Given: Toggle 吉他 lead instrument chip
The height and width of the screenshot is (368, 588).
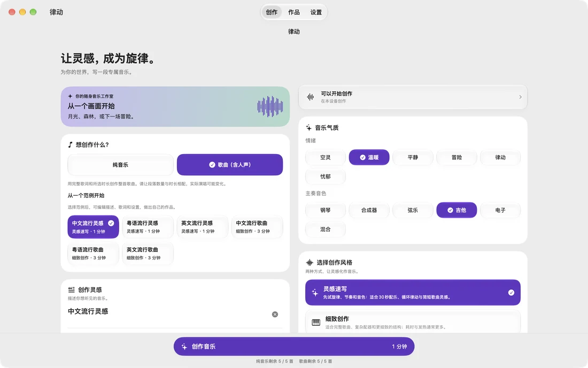Looking at the screenshot, I should pyautogui.click(x=457, y=210).
